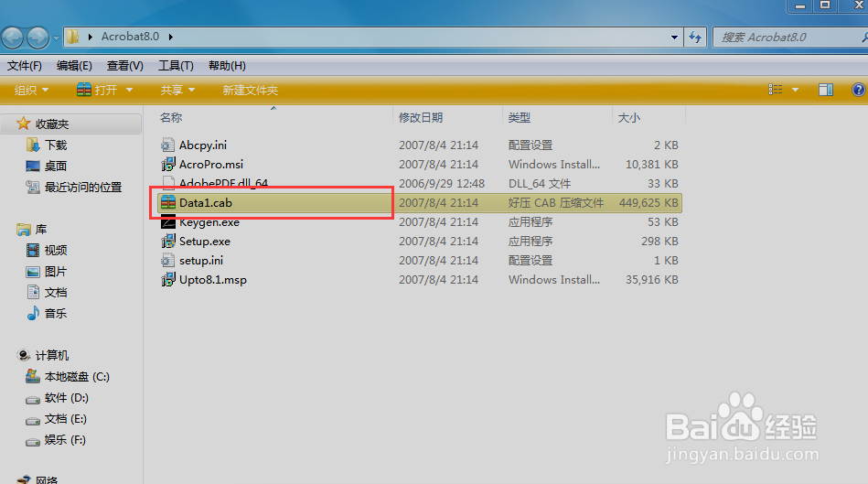The height and width of the screenshot is (484, 868).
Task: Go back with the back arrow button
Action: click(x=12, y=38)
